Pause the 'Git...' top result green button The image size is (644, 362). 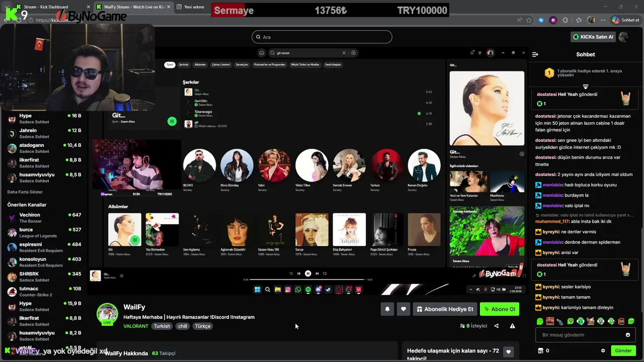point(172,121)
